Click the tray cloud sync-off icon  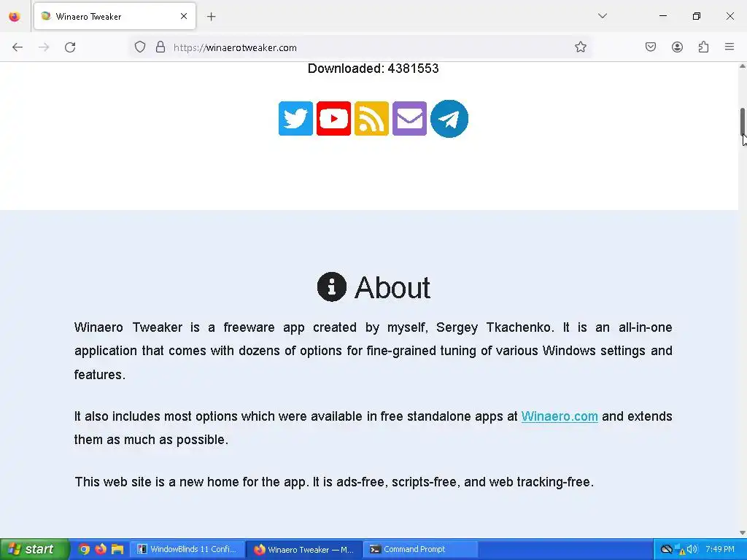[667, 549]
